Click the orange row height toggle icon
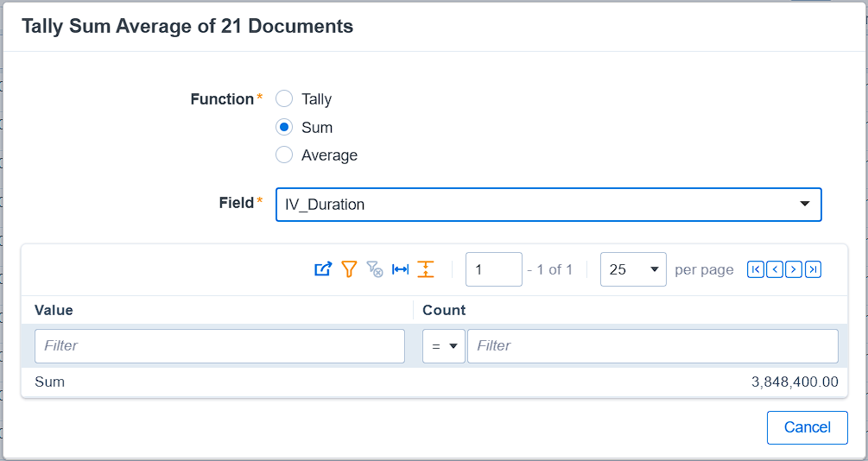 (x=426, y=269)
